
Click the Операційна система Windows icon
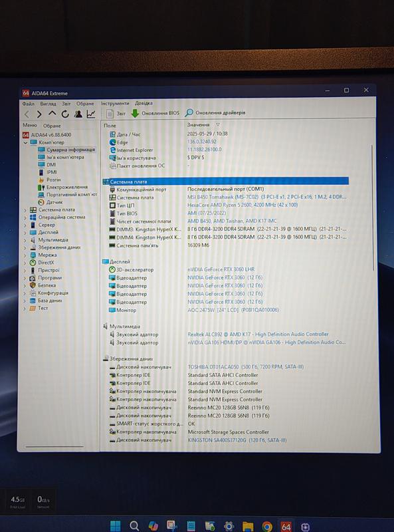click(x=33, y=217)
